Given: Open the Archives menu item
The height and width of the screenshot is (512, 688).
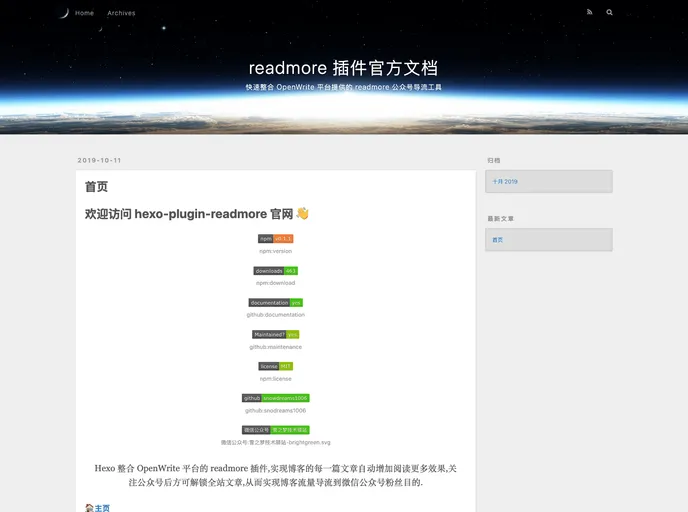Looking at the screenshot, I should pyautogui.click(x=121, y=13).
